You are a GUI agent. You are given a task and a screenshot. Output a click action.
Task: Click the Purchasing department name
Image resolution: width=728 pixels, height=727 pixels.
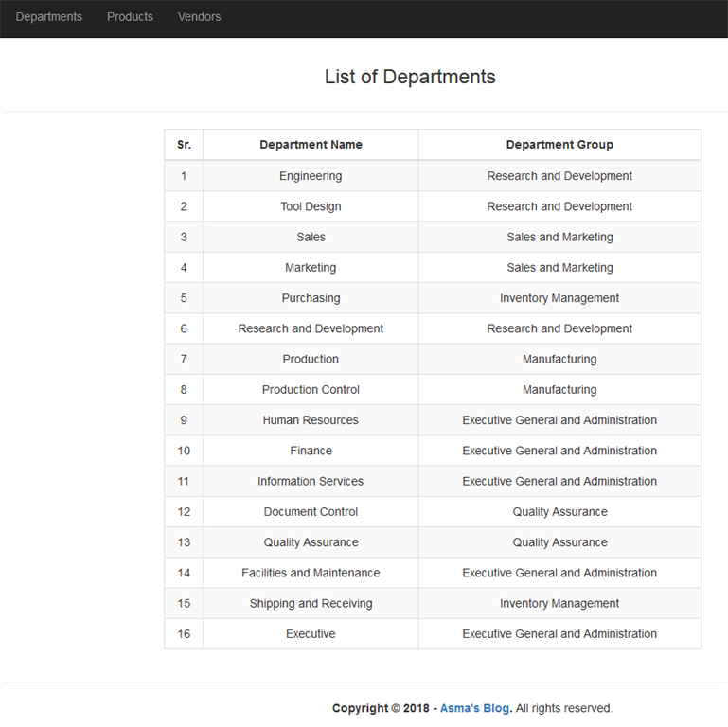[x=311, y=298]
